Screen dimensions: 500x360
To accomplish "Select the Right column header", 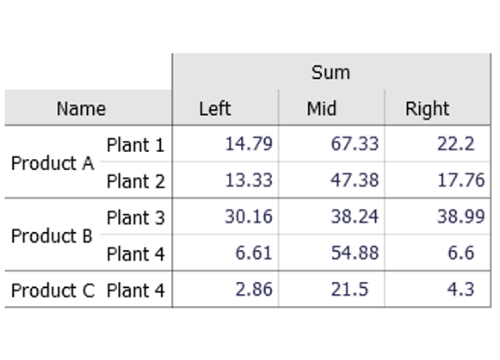I will coord(437,108).
